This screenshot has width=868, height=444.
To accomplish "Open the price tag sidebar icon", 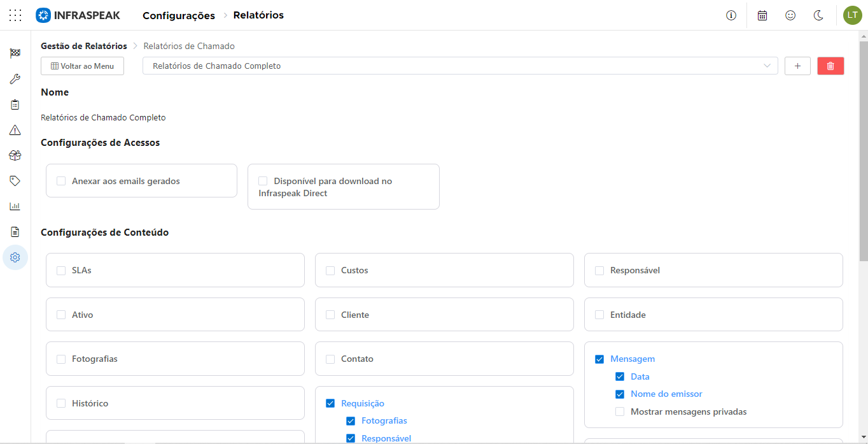I will (15, 181).
